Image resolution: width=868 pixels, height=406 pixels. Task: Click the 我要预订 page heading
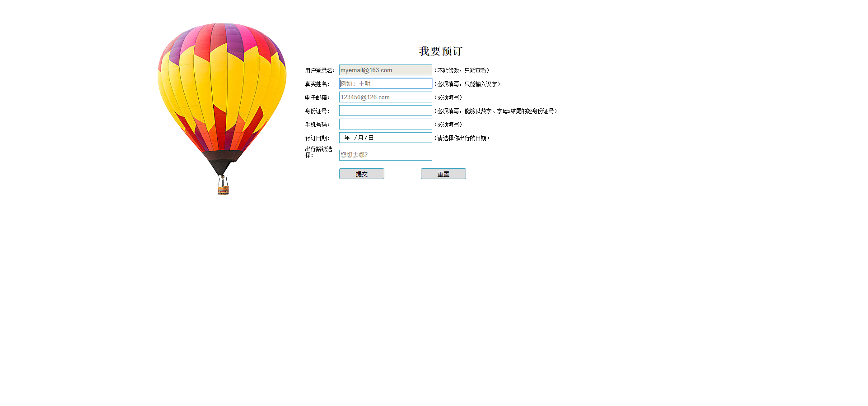point(440,51)
